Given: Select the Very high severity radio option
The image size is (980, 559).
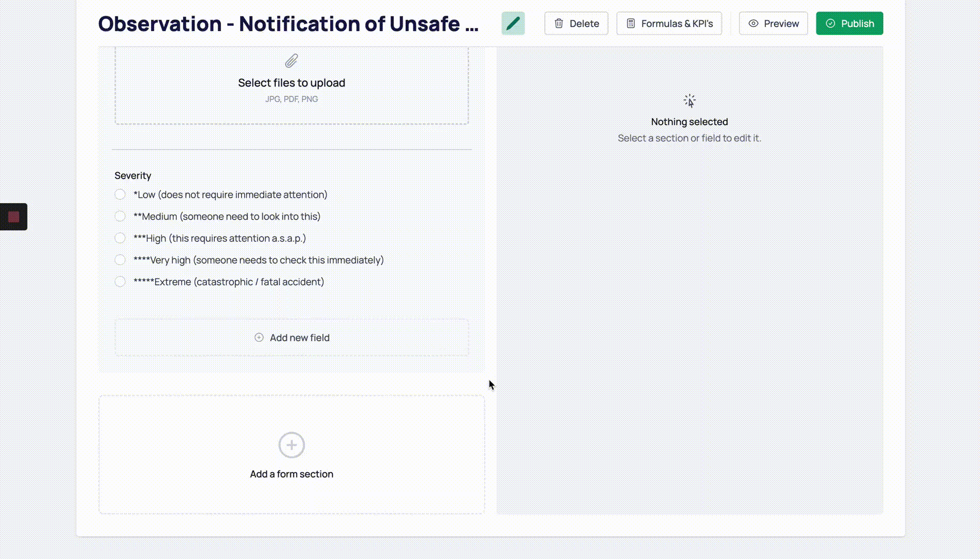Looking at the screenshot, I should [x=120, y=260].
